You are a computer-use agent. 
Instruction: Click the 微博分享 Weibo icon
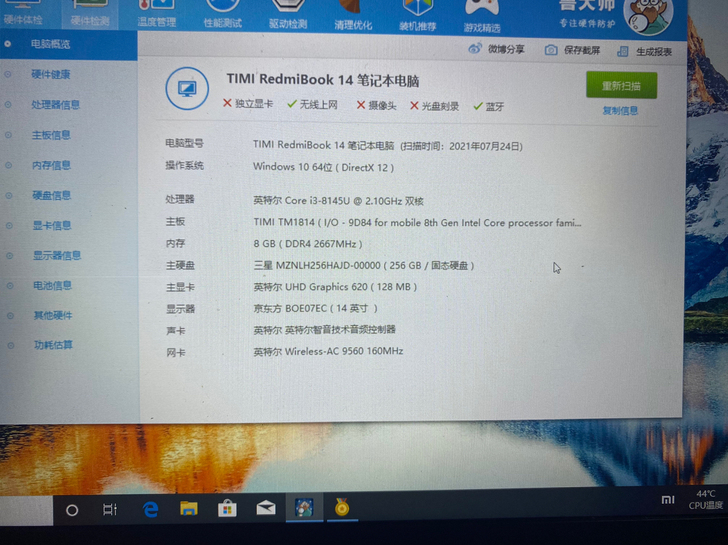coord(475,48)
